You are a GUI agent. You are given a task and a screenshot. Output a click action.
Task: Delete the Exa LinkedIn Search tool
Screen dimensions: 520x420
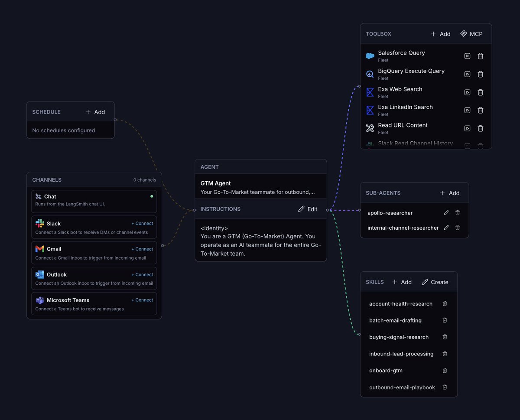click(x=480, y=110)
